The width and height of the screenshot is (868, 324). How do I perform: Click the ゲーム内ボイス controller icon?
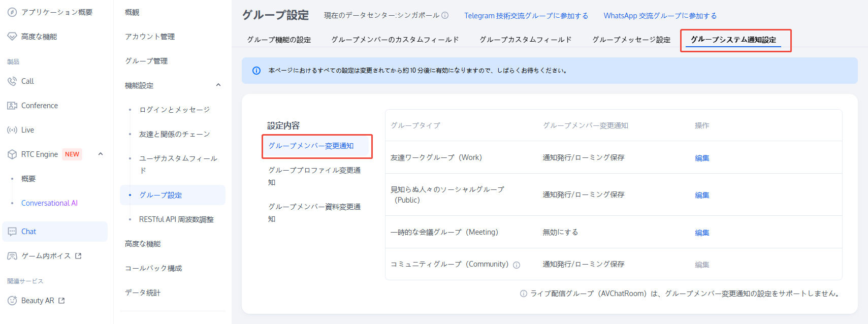coord(12,256)
